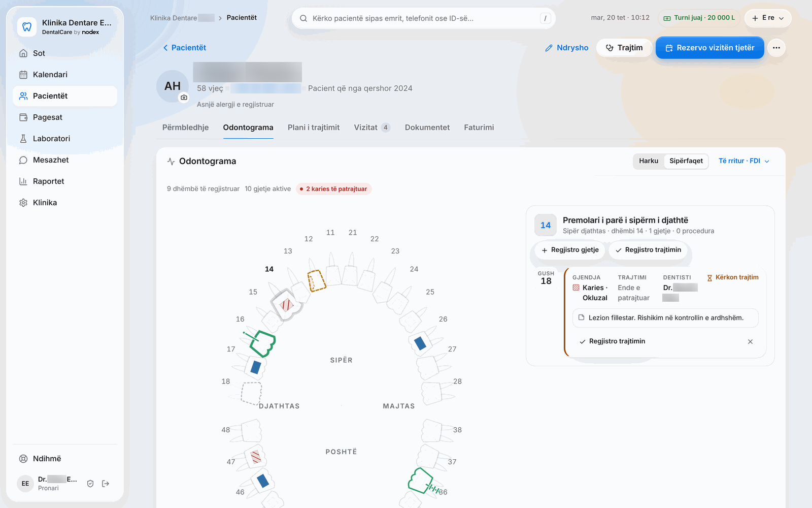Image resolution: width=812 pixels, height=508 pixels.
Task: Open Laboratori section
Action: click(65, 139)
